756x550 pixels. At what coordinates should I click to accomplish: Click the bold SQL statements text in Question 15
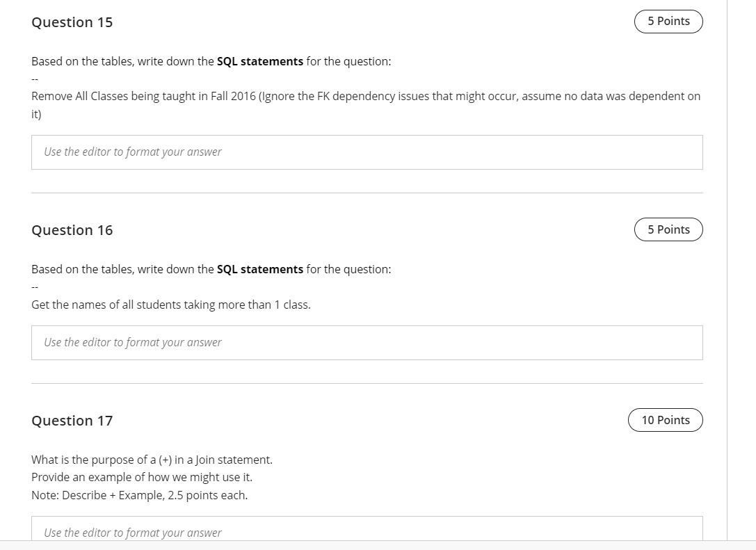click(x=259, y=61)
